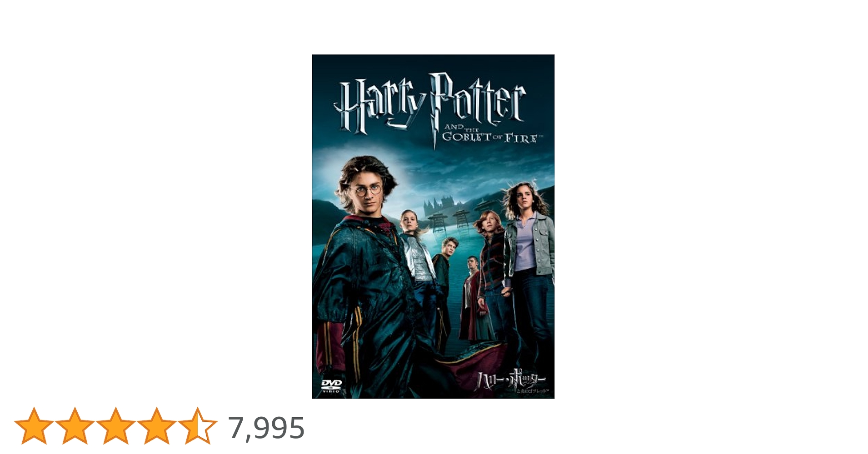The height and width of the screenshot is (454, 868).
Task: Click the Japanese title text on cover
Action: pyautogui.click(x=509, y=382)
